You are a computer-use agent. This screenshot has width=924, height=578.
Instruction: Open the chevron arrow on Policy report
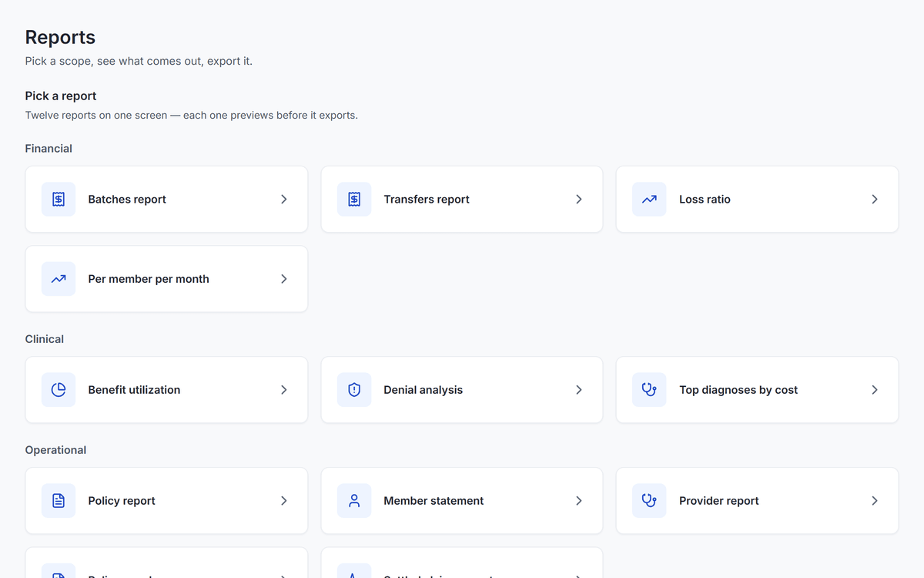(x=284, y=501)
